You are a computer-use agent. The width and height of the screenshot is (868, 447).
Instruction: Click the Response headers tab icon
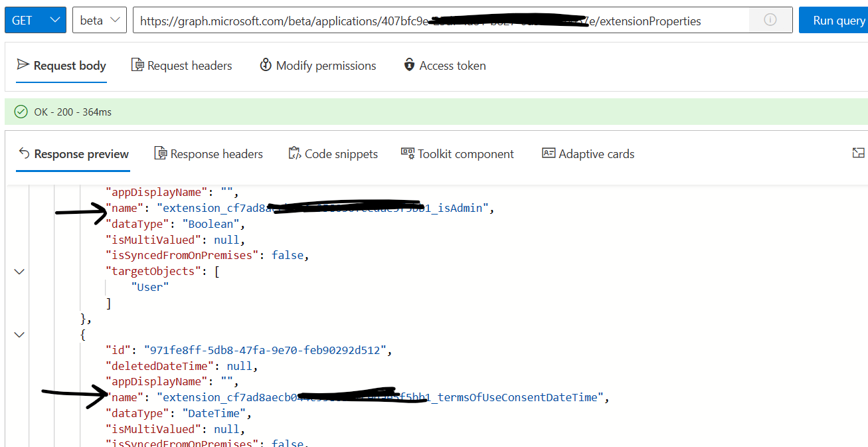point(160,153)
